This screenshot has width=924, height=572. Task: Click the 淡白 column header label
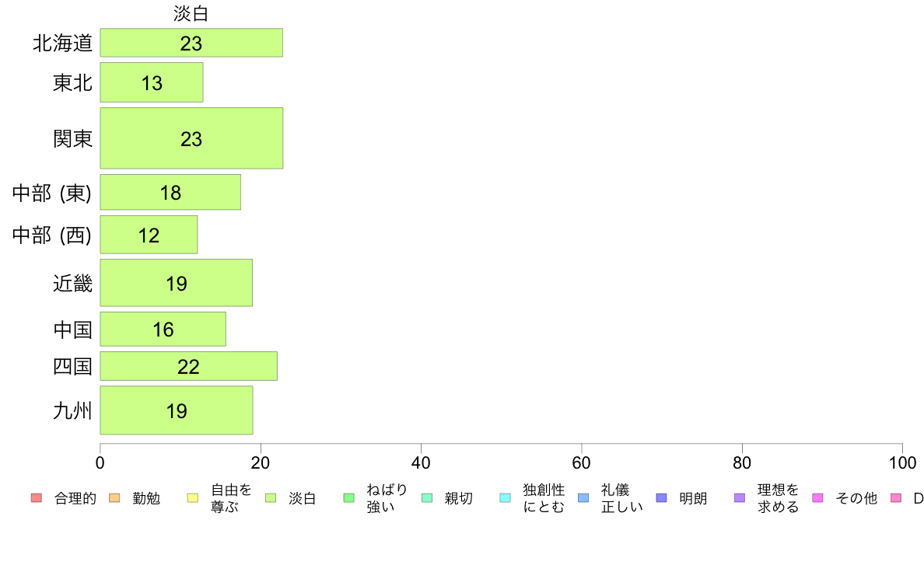191,13
